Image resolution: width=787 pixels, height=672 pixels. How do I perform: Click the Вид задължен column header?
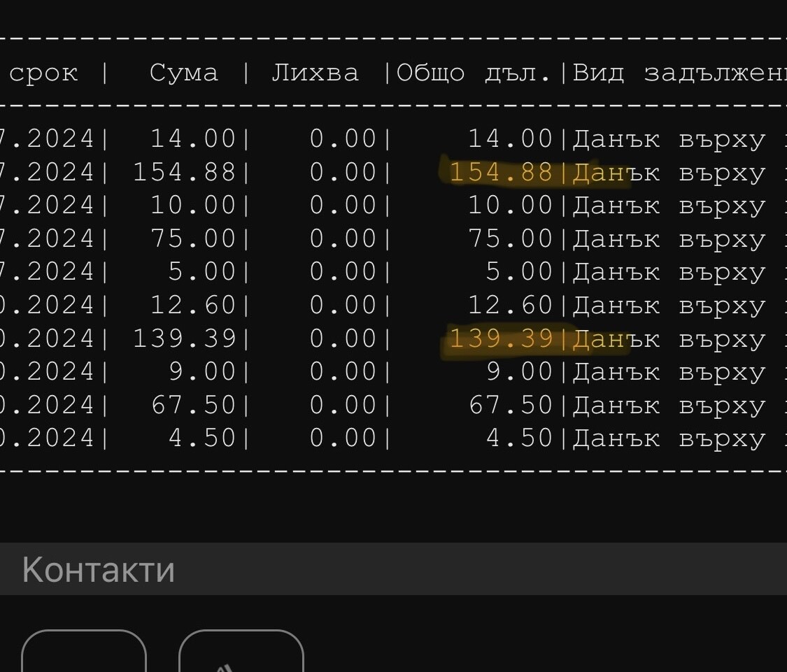point(679,73)
